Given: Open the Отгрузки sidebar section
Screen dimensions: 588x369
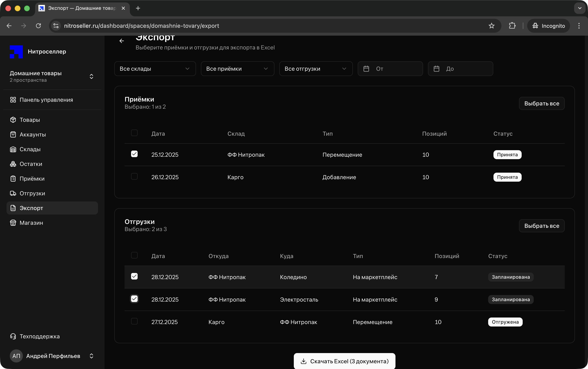Looking at the screenshot, I should point(32,193).
